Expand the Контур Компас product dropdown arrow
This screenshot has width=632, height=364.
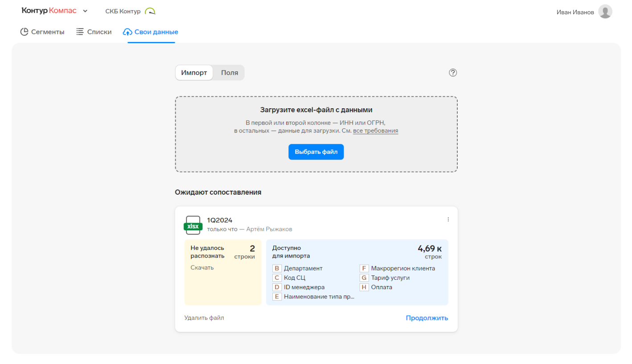click(x=85, y=11)
